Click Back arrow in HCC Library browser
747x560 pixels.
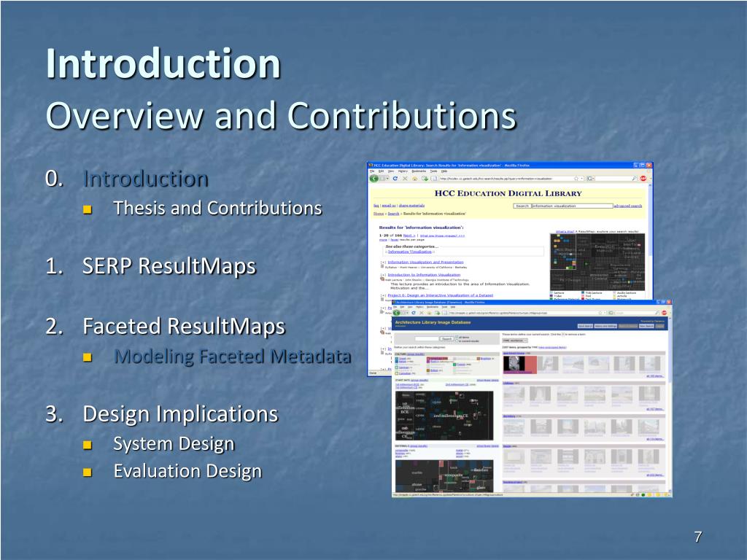coord(374,179)
